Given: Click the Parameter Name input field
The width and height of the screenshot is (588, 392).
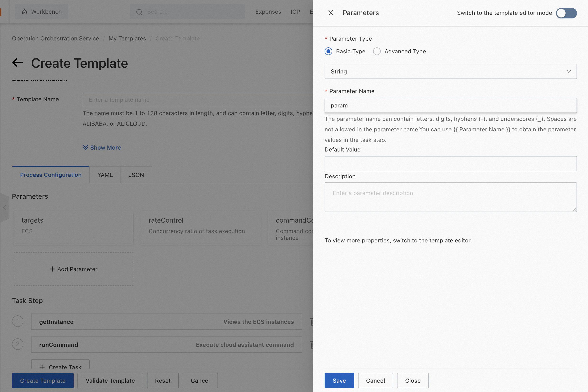Looking at the screenshot, I should (450, 105).
